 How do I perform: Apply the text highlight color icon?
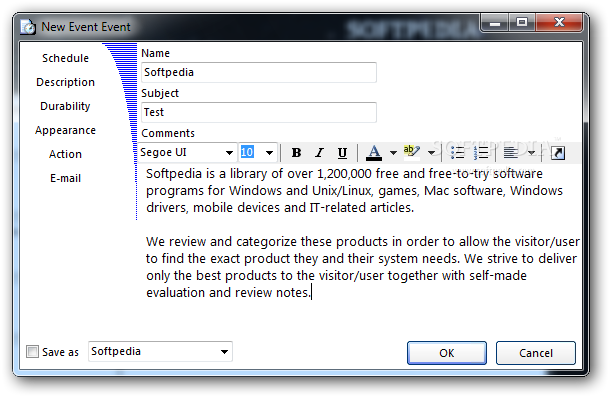point(412,153)
